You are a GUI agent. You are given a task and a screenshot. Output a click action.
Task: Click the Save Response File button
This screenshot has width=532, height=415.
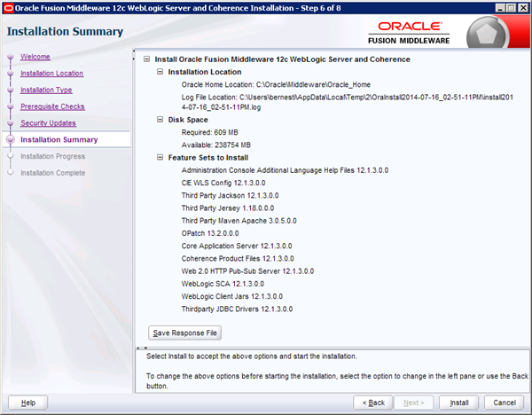pos(185,333)
